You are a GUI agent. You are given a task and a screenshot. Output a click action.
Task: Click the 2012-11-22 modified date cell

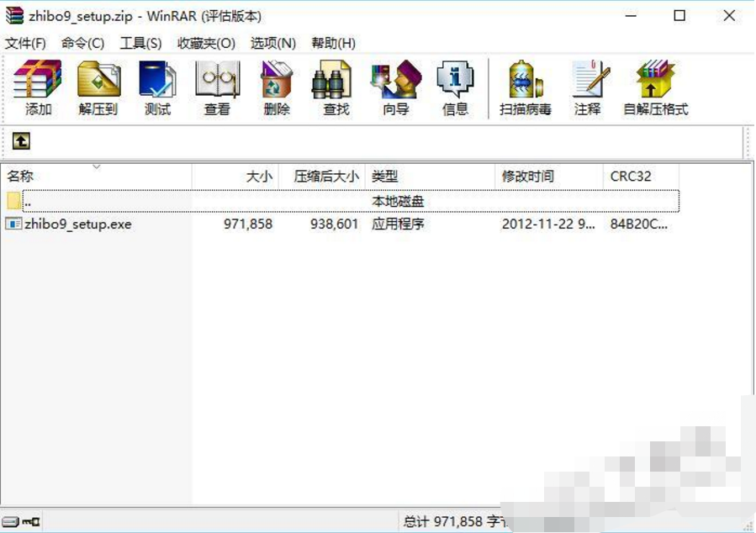coord(548,224)
